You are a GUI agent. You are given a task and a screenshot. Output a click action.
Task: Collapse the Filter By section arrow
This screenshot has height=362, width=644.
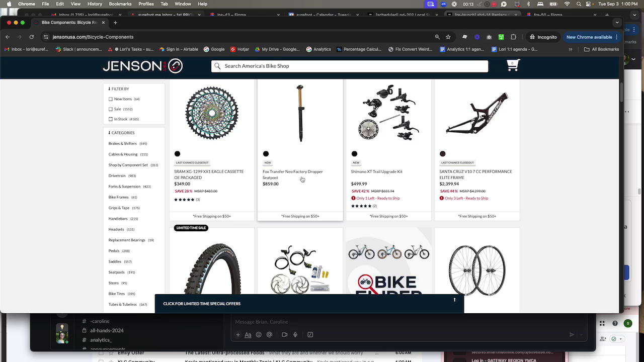coord(109,89)
